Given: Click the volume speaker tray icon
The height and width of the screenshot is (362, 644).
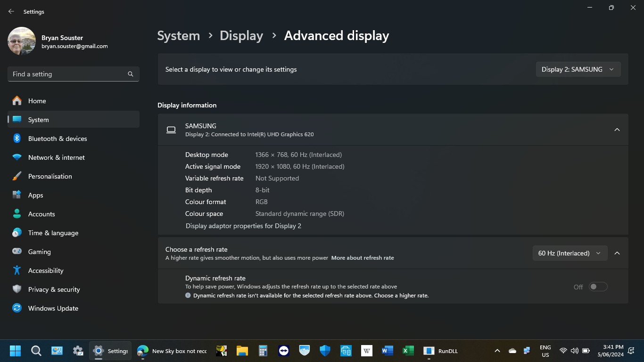Looking at the screenshot, I should pyautogui.click(x=574, y=351).
